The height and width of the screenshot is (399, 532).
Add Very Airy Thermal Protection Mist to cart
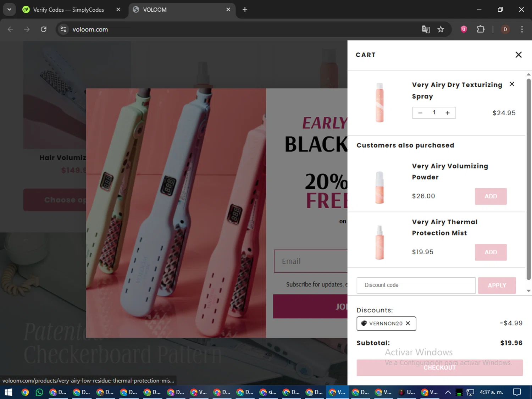click(x=491, y=252)
